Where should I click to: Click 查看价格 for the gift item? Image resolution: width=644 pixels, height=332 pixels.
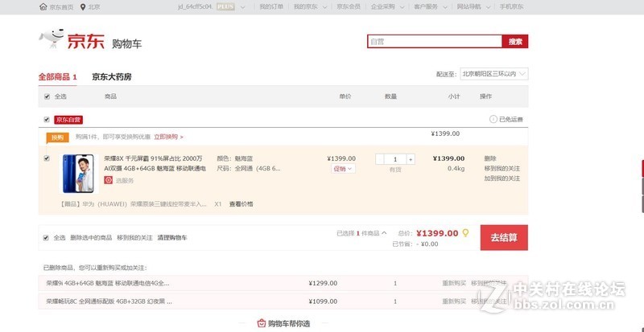(x=241, y=204)
